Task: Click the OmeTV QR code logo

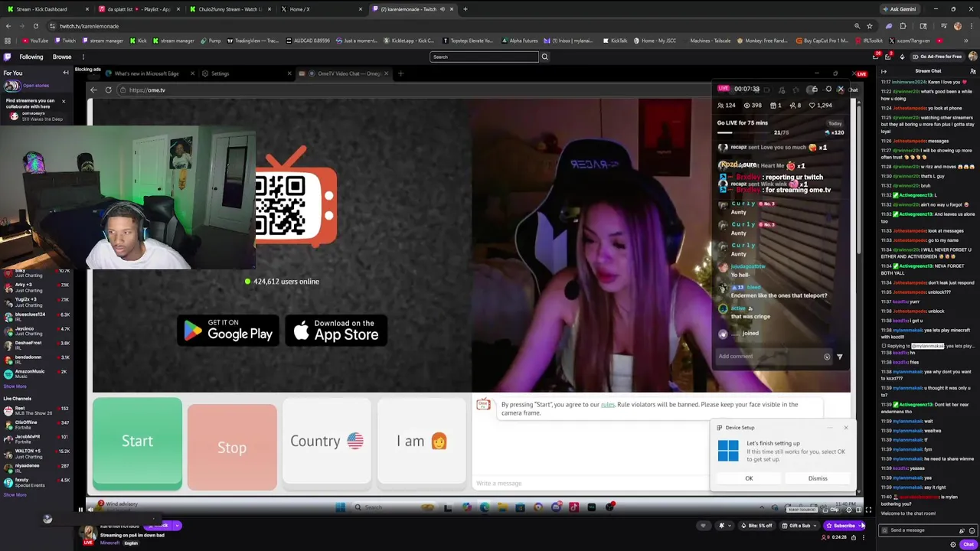Action: (295, 197)
